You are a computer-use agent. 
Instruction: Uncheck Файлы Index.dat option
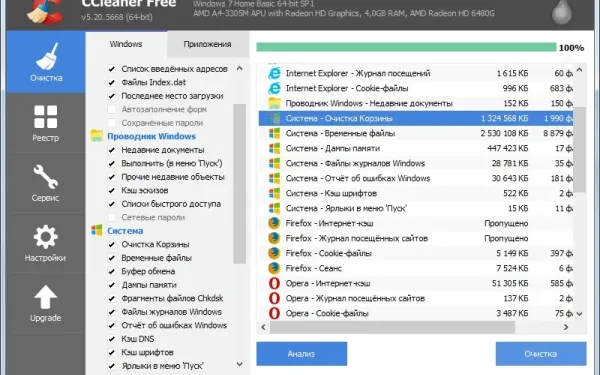point(111,82)
